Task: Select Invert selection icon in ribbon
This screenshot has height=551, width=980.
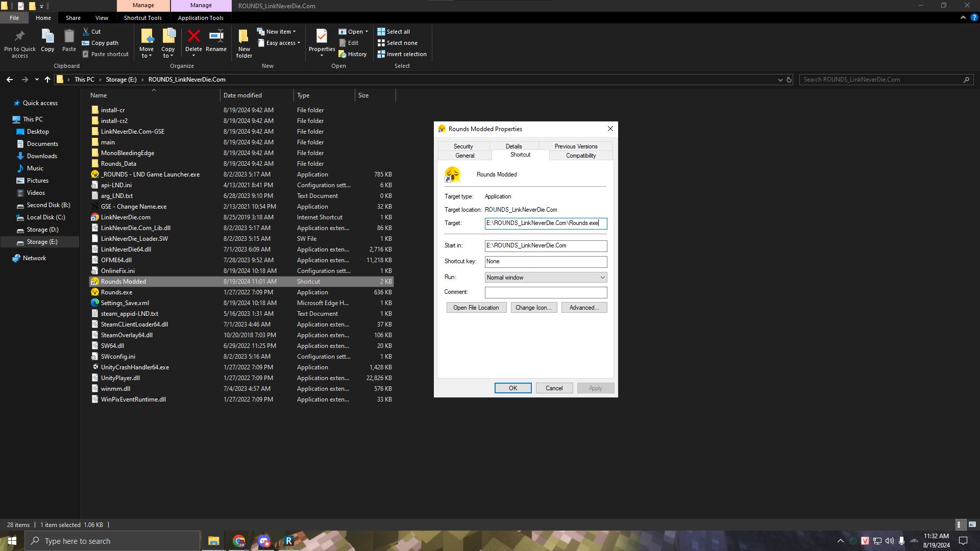Action: pyautogui.click(x=380, y=54)
